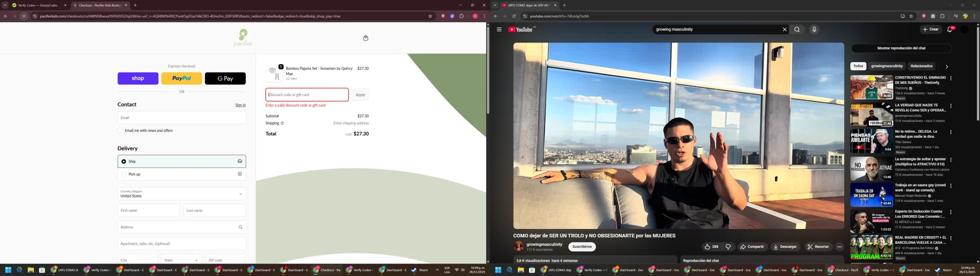Pay with PayPal express checkout
980x276 pixels.
tap(182, 78)
